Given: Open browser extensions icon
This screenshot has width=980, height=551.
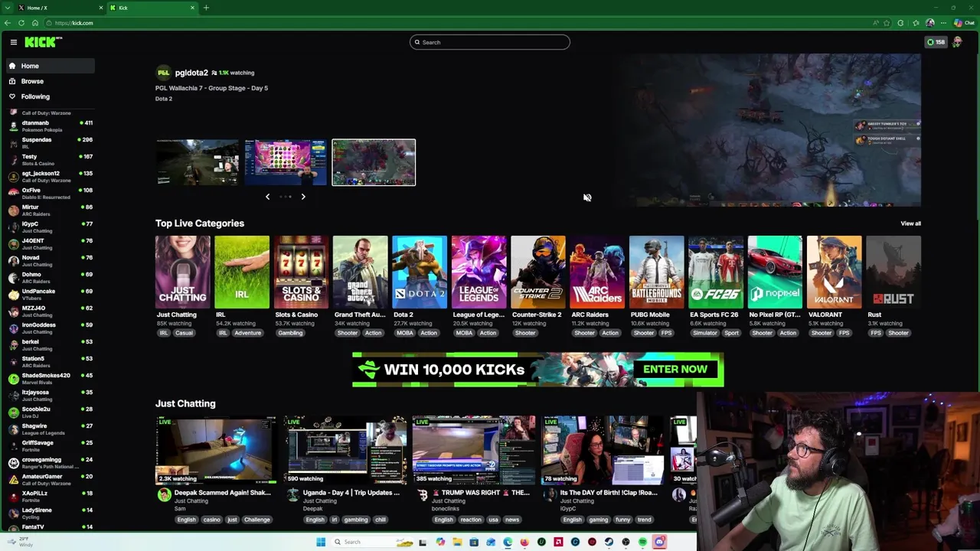Looking at the screenshot, I should (900, 23).
